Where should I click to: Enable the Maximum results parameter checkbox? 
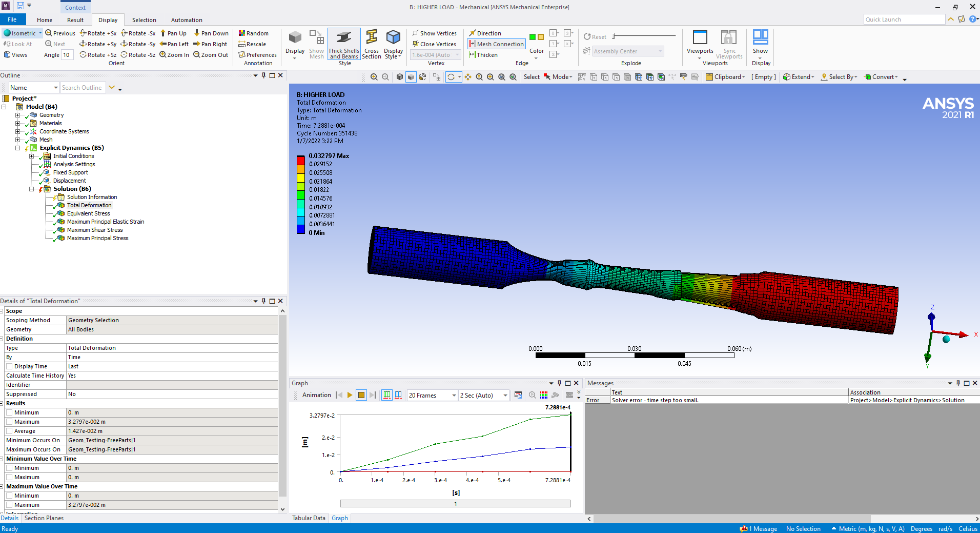[x=9, y=422]
